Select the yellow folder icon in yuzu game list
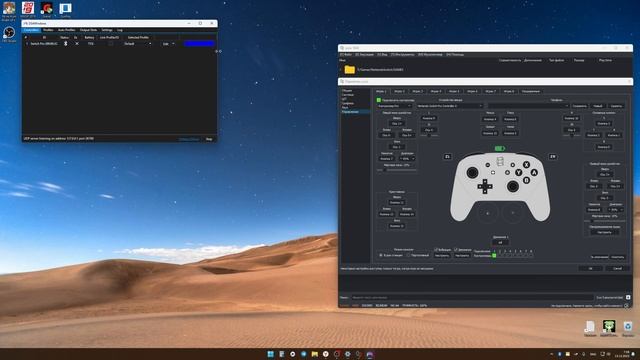This screenshot has height=360, width=640. (349, 69)
